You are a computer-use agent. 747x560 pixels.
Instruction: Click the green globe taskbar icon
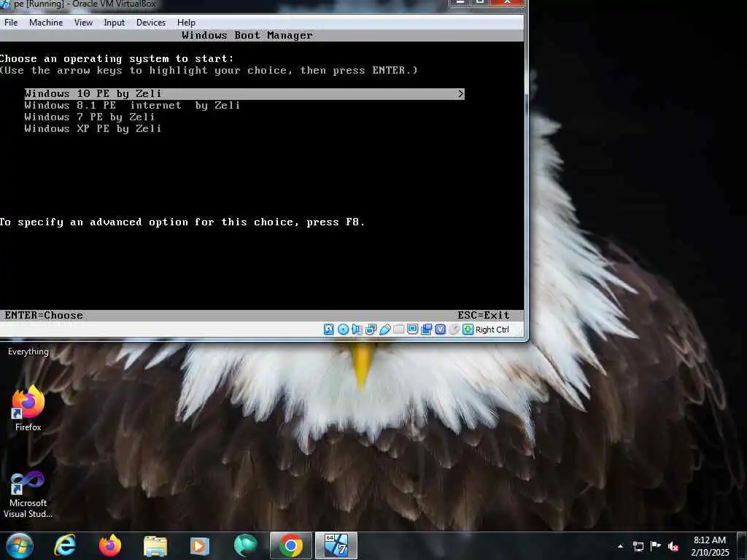(245, 545)
